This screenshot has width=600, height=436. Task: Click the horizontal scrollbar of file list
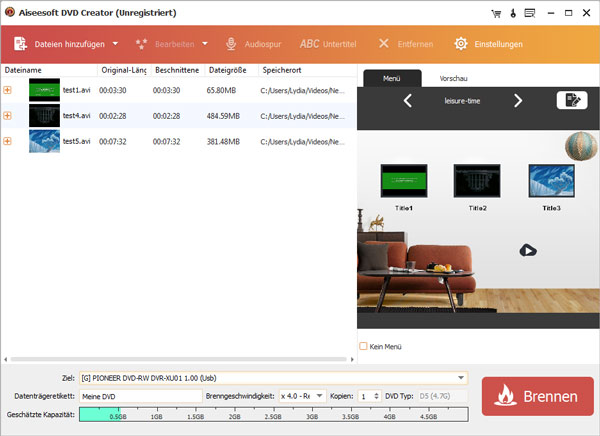click(179, 359)
